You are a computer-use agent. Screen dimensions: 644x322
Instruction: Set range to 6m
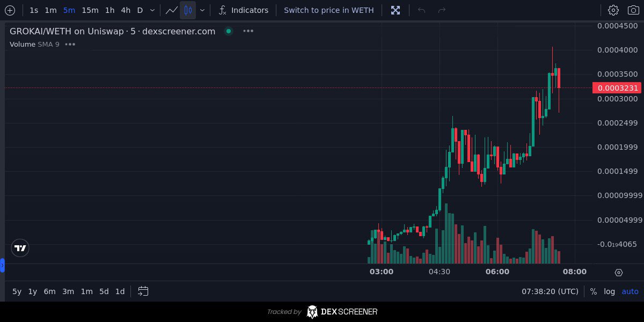point(49,291)
